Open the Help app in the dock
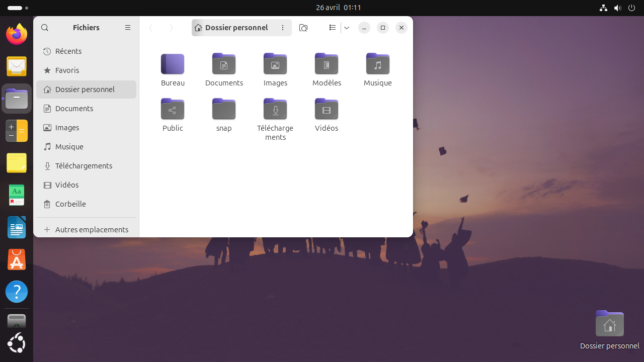The image size is (644, 362). point(17,292)
